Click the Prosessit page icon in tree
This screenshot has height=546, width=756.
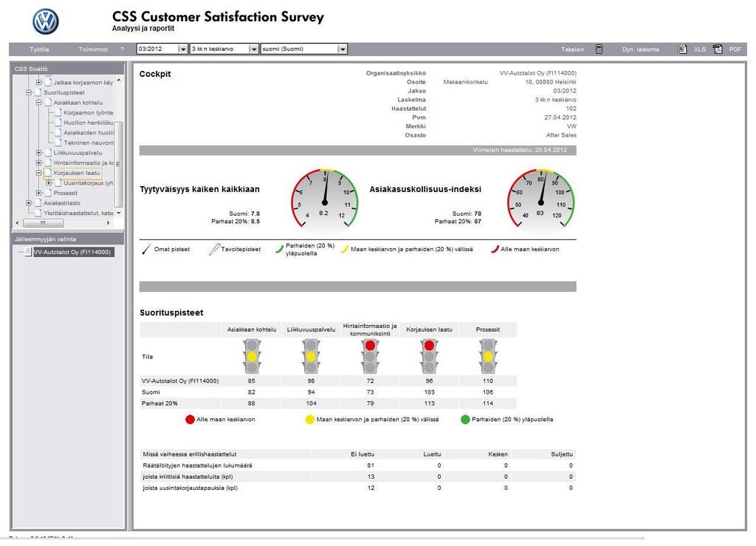pyautogui.click(x=48, y=192)
